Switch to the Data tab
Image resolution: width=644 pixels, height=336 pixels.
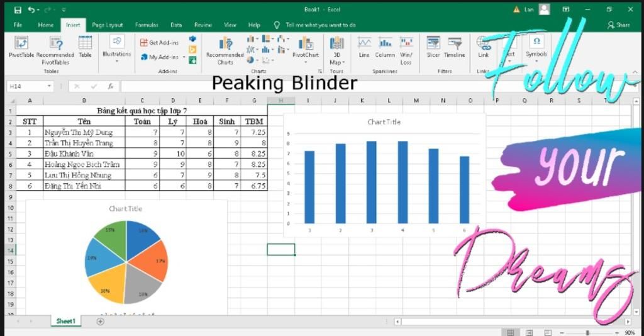(x=176, y=25)
